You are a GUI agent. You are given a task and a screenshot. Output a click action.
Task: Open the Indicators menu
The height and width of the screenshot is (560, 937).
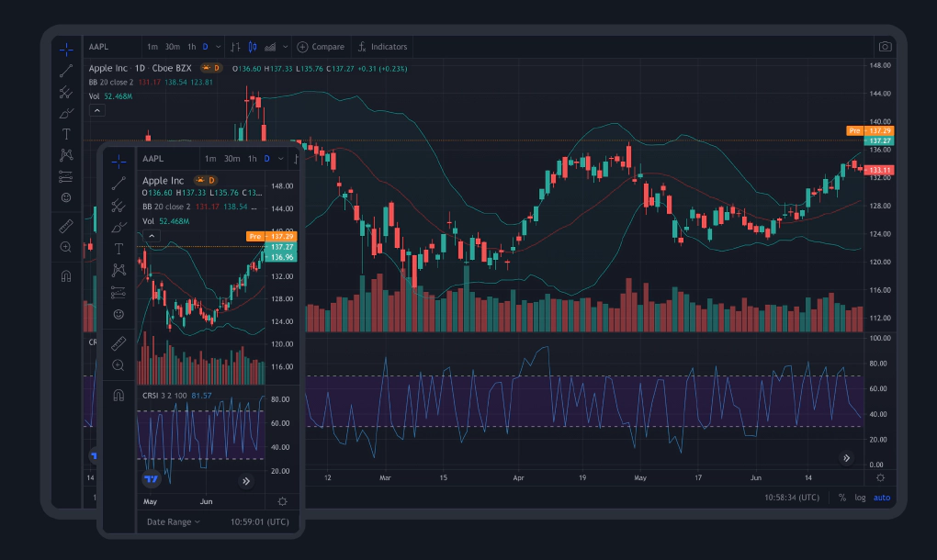coord(382,47)
